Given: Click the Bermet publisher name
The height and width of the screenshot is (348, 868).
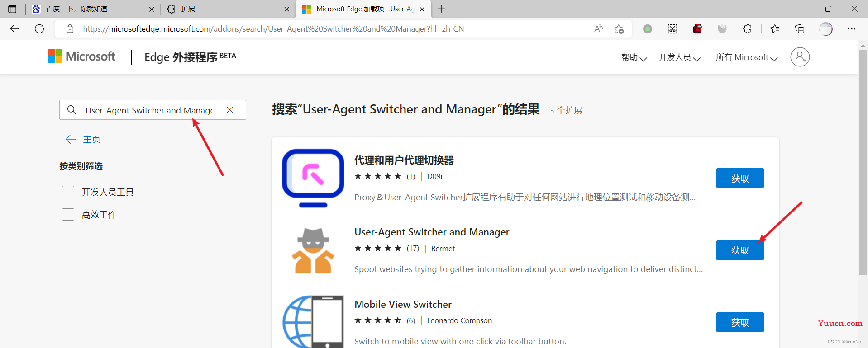Looking at the screenshot, I should (x=443, y=249).
